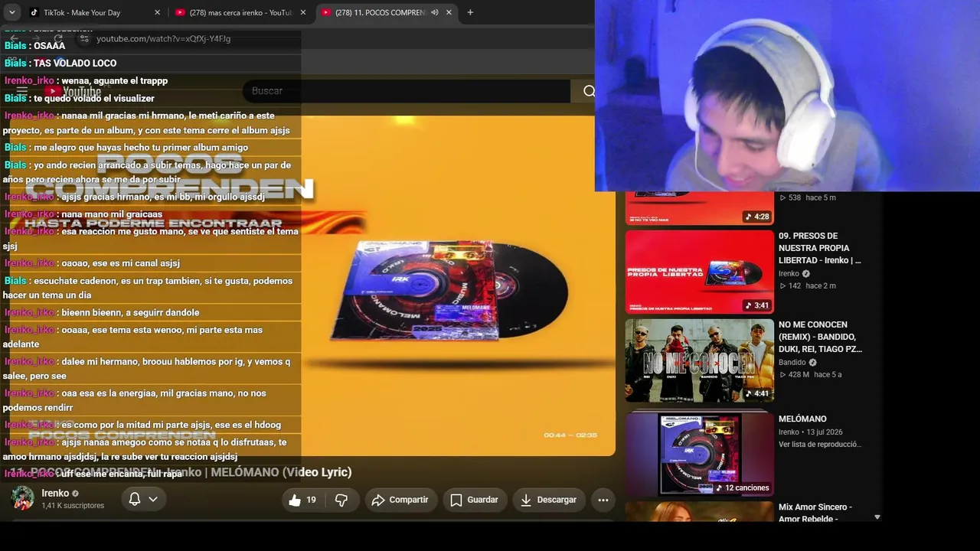
Task: Click the sidebar scroll-down arrow
Action: (x=877, y=517)
